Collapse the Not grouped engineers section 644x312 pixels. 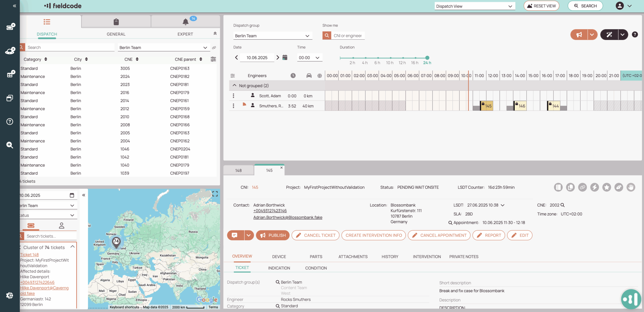coord(234,85)
